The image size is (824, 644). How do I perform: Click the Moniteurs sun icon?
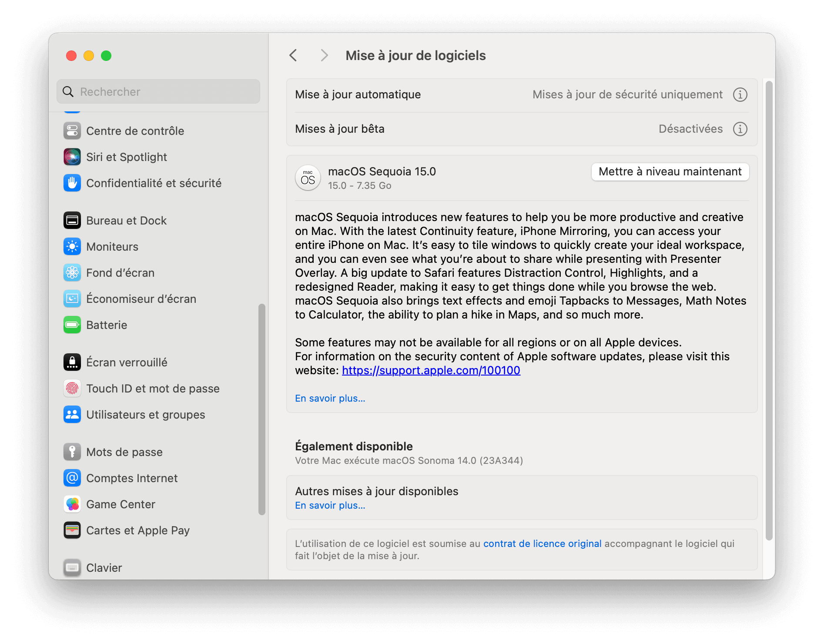tap(72, 247)
